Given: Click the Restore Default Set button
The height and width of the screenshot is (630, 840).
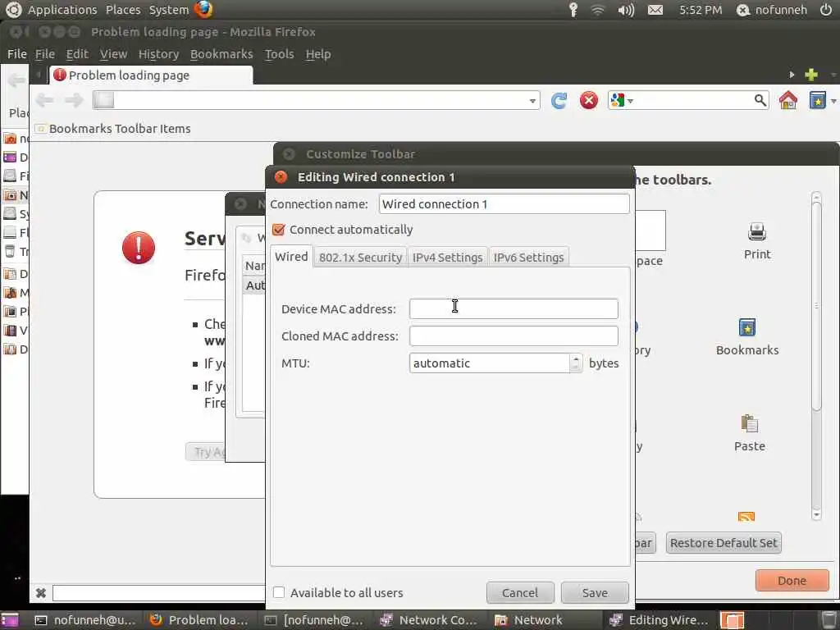Looking at the screenshot, I should tap(724, 543).
